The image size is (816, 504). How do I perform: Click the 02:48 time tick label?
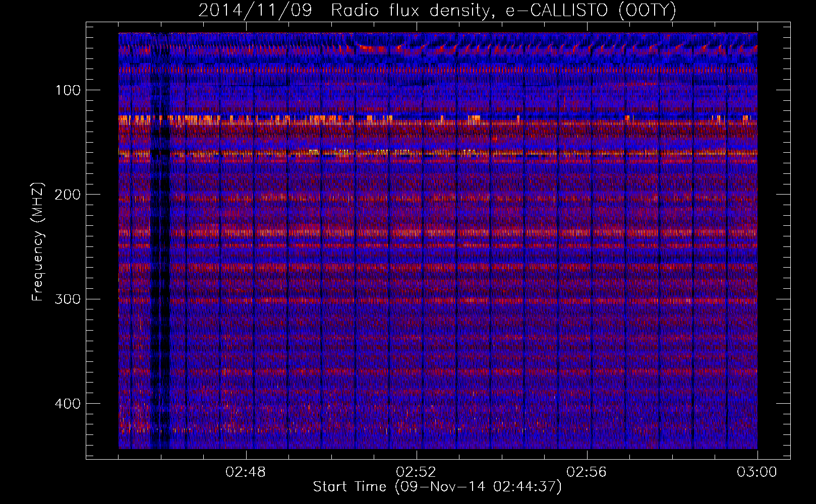click(246, 472)
